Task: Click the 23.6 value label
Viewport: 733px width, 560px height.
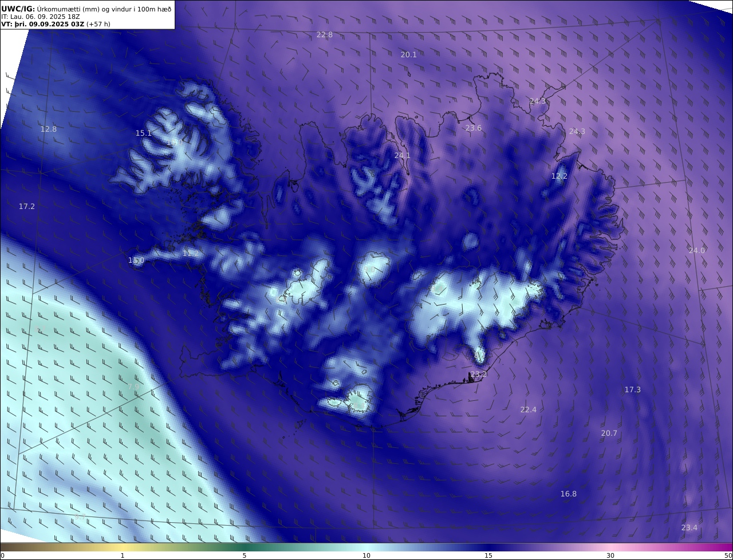Action: [474, 128]
